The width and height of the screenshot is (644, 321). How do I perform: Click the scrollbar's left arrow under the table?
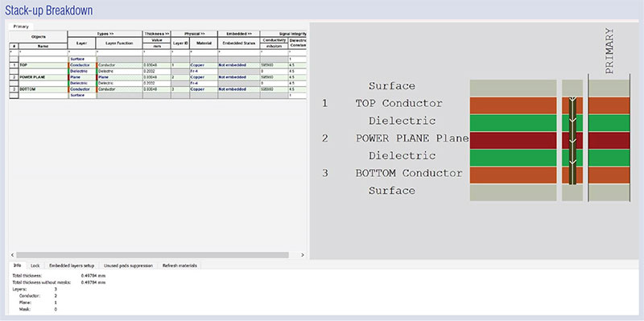pos(12,255)
